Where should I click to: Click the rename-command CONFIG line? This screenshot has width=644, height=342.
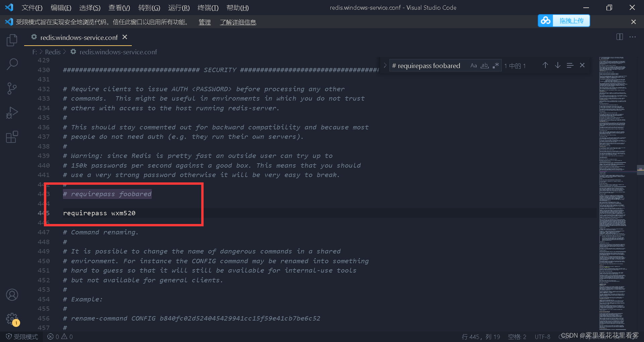point(192,319)
